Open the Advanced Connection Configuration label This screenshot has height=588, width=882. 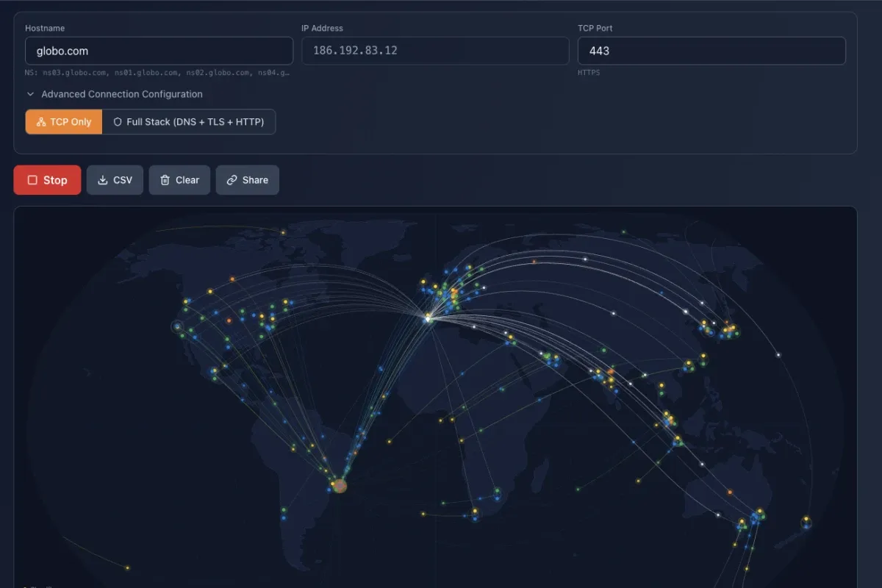(x=122, y=94)
